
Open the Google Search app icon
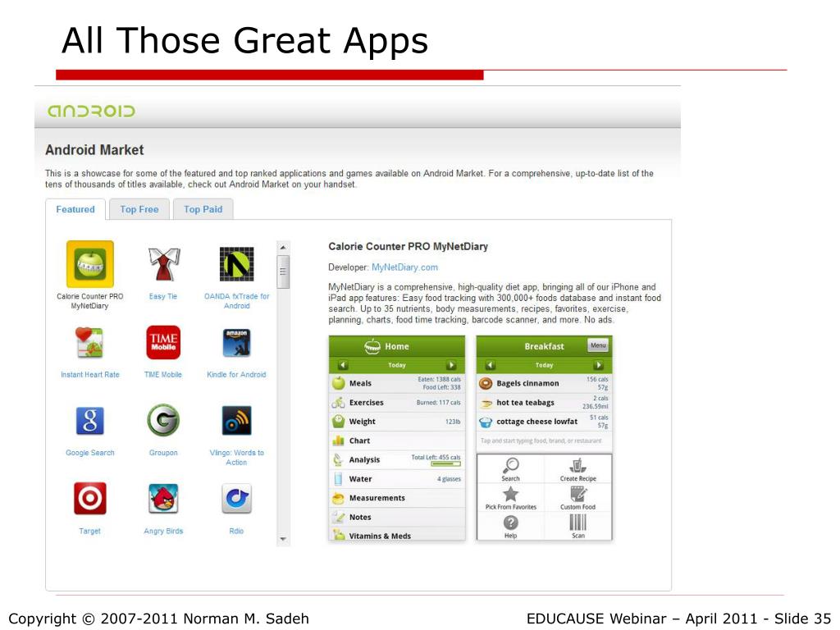(x=90, y=421)
